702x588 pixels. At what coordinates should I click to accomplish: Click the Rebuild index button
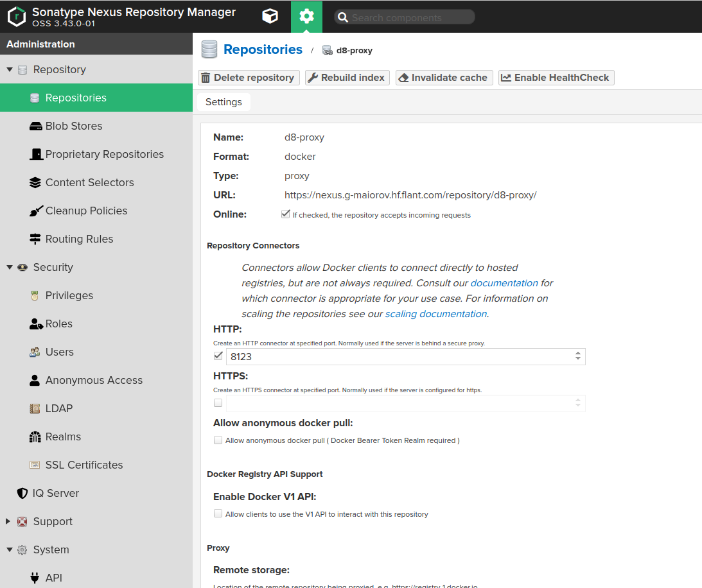click(347, 77)
